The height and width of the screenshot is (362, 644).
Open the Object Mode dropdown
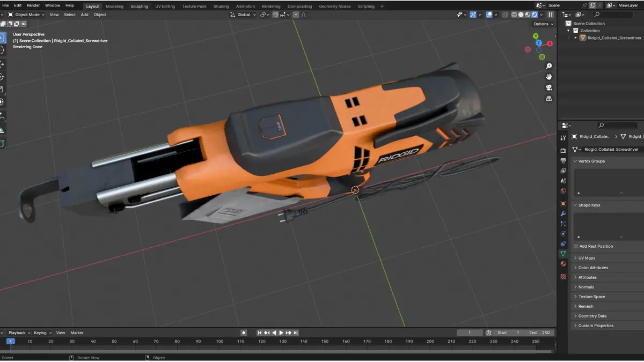click(x=26, y=14)
